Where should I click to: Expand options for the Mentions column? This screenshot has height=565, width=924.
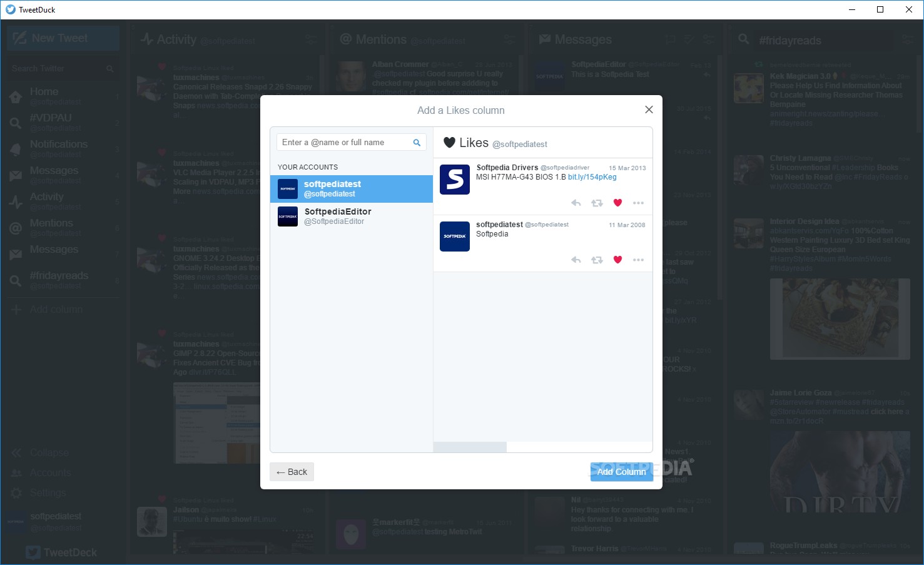510,39
